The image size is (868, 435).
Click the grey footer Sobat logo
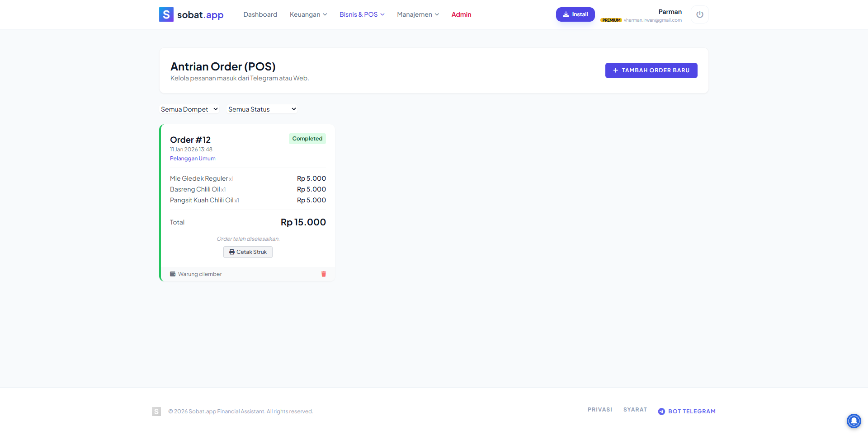click(156, 412)
